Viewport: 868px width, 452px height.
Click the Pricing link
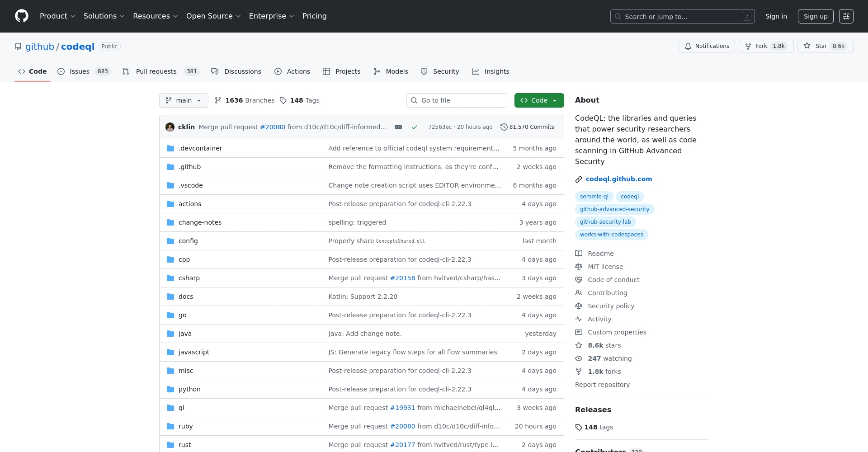click(314, 16)
